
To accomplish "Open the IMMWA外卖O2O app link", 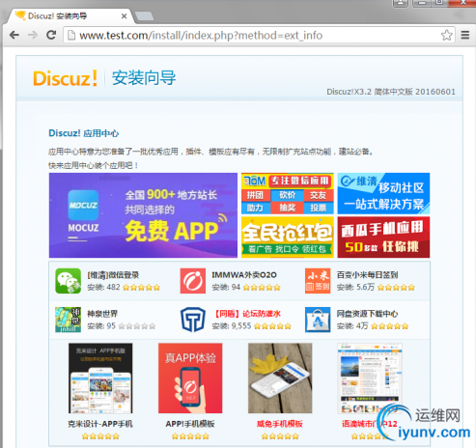I will click(244, 275).
